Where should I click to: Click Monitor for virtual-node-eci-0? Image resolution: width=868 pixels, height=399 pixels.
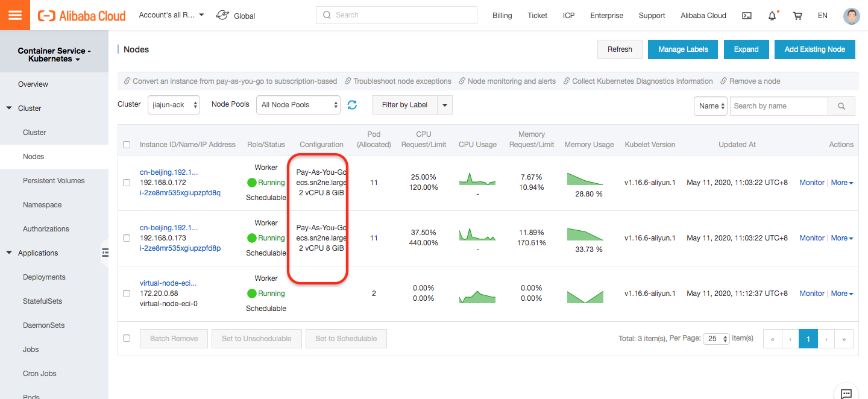[812, 294]
